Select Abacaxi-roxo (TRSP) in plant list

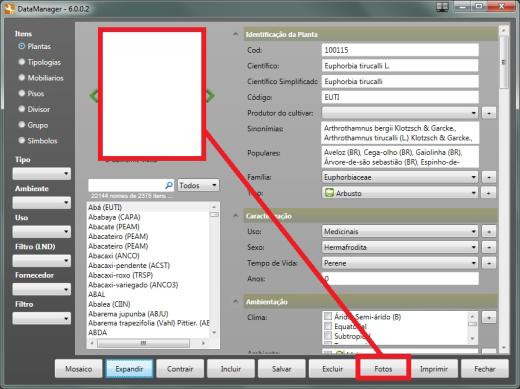(x=120, y=275)
